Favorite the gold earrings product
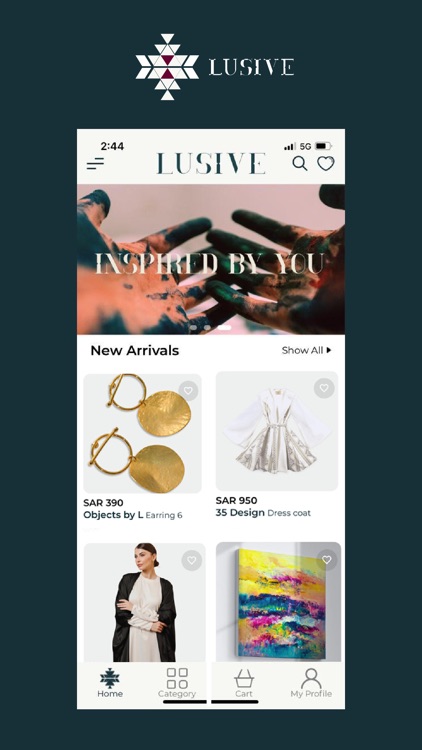Viewport: 422px width, 750px height. click(188, 391)
